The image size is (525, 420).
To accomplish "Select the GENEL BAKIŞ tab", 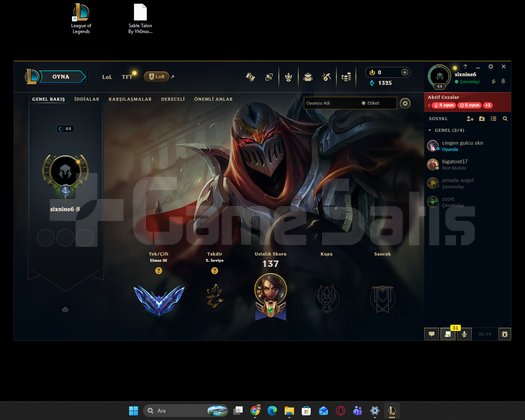I will pyautogui.click(x=49, y=99).
